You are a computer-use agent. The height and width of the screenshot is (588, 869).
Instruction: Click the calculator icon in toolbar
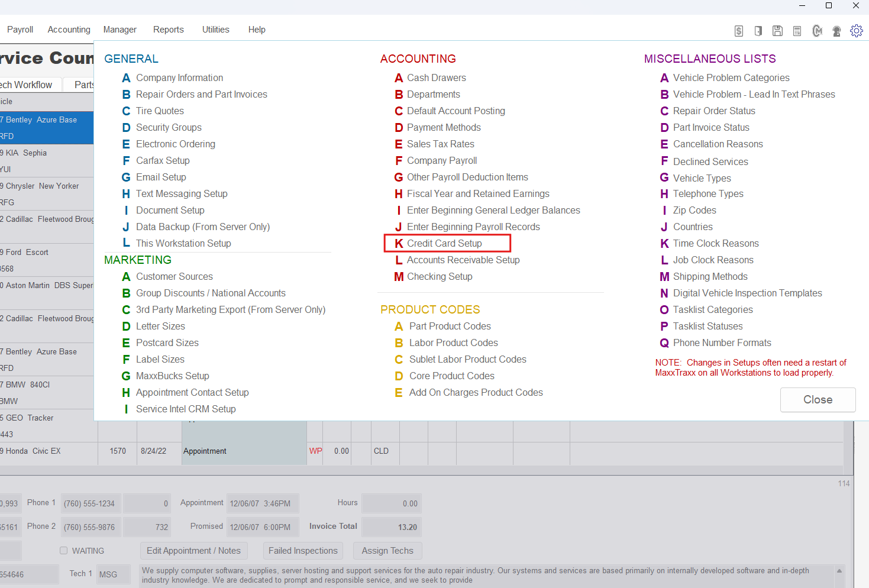[797, 31]
